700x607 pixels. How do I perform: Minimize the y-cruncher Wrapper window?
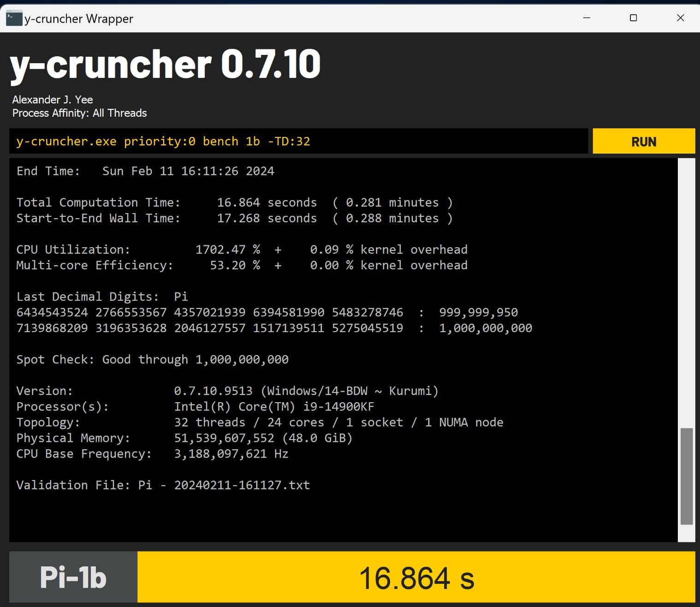[x=587, y=18]
